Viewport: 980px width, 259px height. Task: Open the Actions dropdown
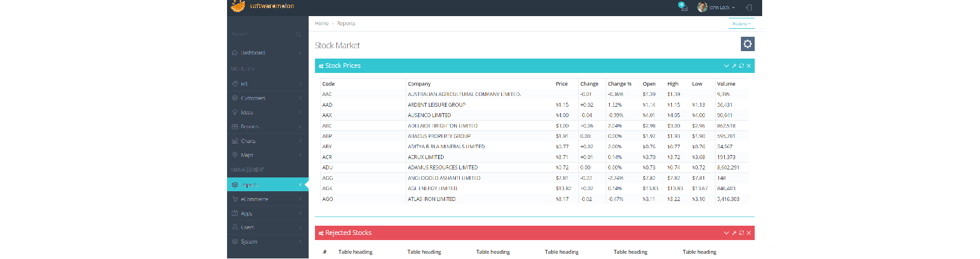click(x=741, y=24)
